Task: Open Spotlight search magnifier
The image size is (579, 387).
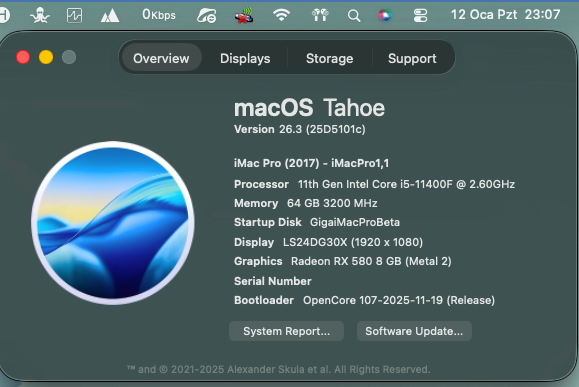Action: (x=354, y=16)
